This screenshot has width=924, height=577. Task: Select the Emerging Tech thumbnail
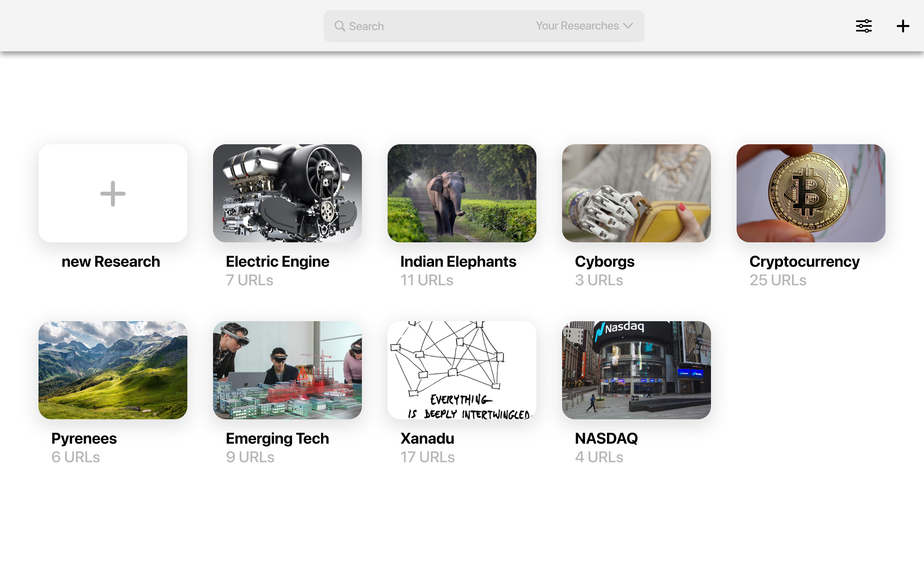pyautogui.click(x=287, y=370)
